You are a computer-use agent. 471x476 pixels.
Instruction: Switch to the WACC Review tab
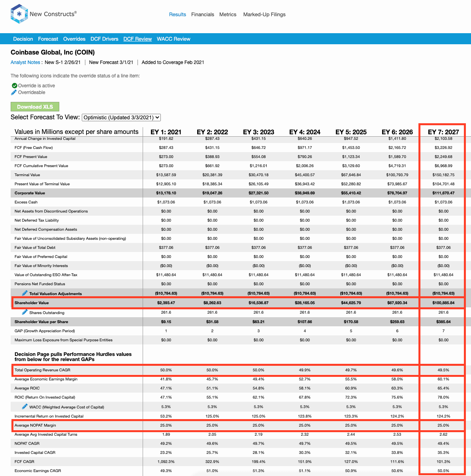[x=173, y=39]
